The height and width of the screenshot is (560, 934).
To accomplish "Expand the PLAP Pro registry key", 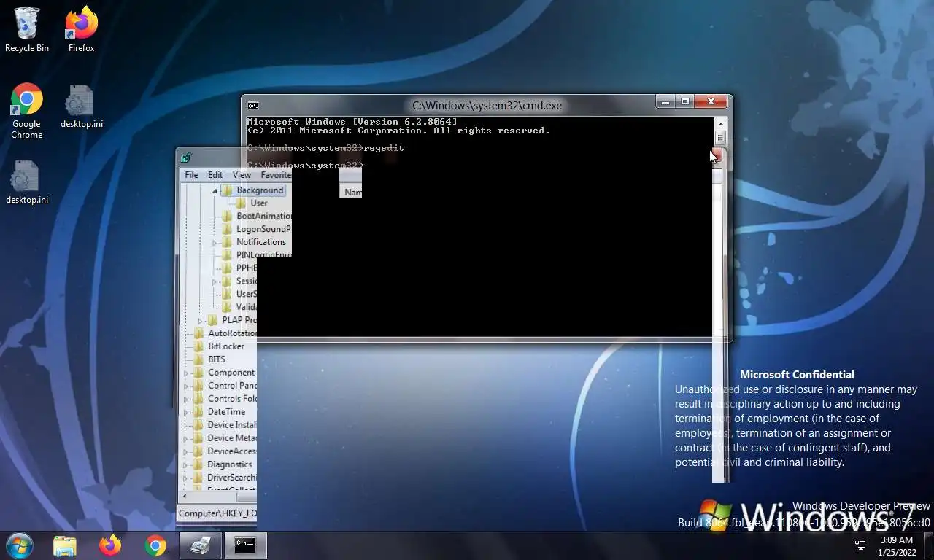I will 201,320.
